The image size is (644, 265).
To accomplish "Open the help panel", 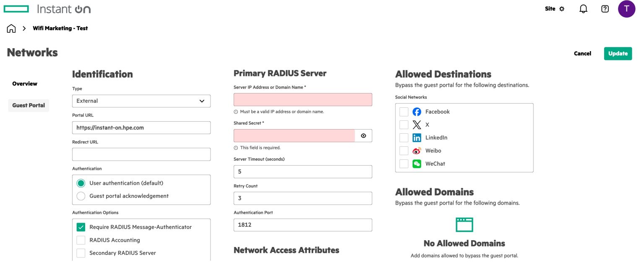I will pyautogui.click(x=604, y=8).
